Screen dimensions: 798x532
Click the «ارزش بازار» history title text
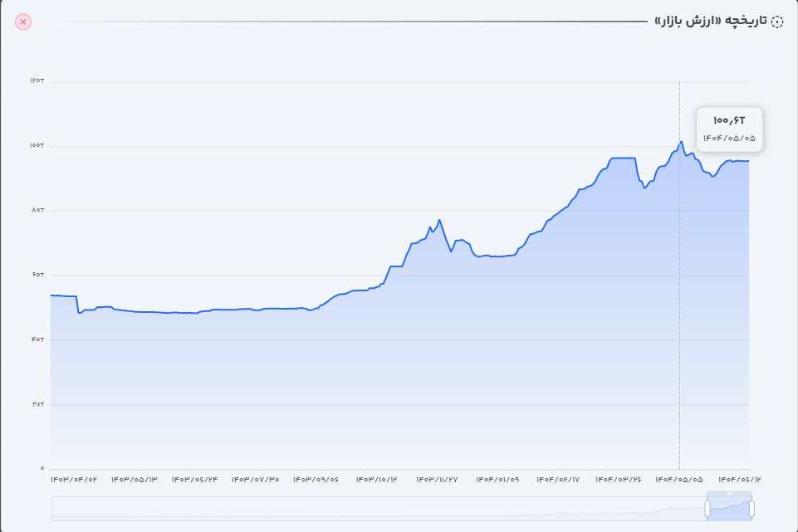709,22
